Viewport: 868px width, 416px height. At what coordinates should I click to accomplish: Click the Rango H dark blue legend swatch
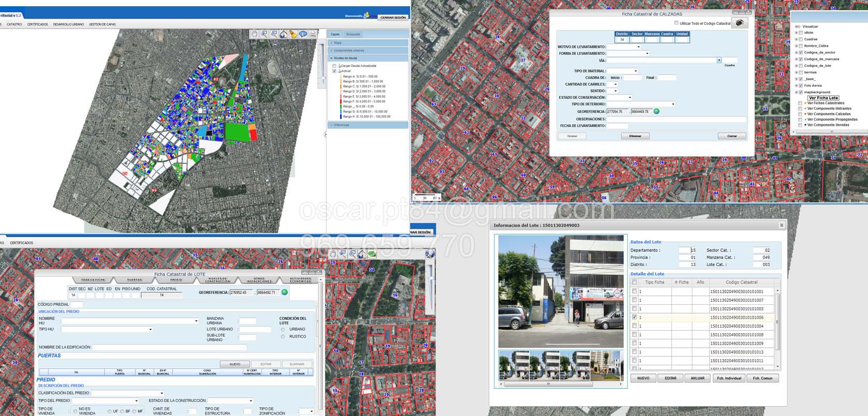[x=341, y=116]
